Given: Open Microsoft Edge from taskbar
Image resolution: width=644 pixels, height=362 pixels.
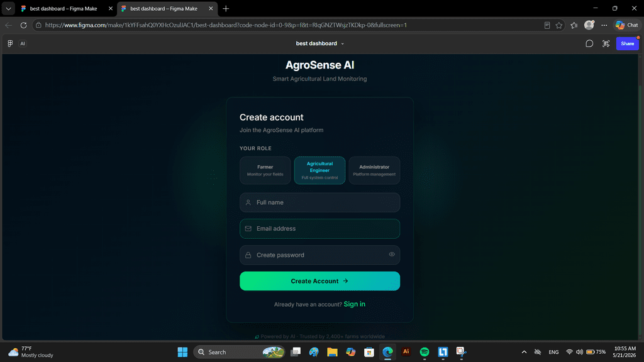Looking at the screenshot, I should click(387, 352).
